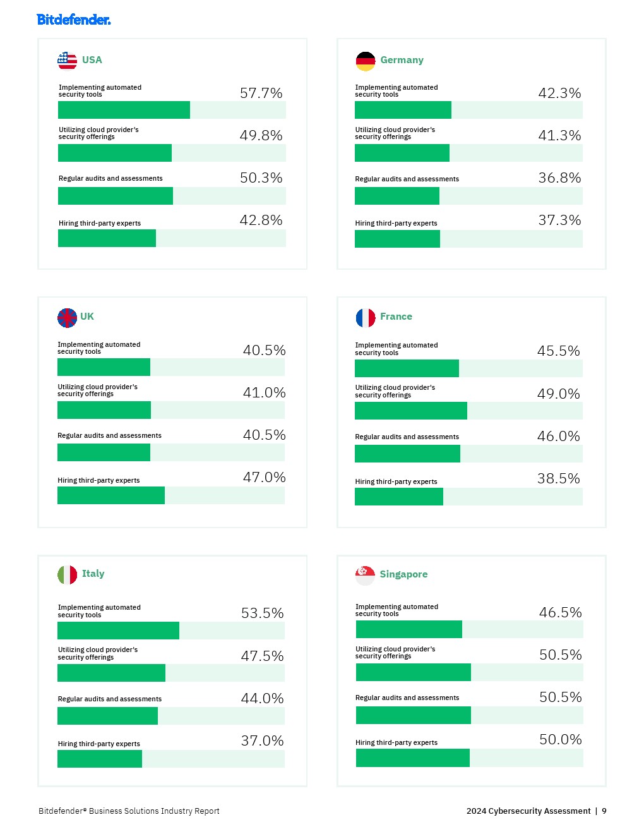Click the Singapore country heading
This screenshot has height=834, width=644.
click(x=403, y=574)
